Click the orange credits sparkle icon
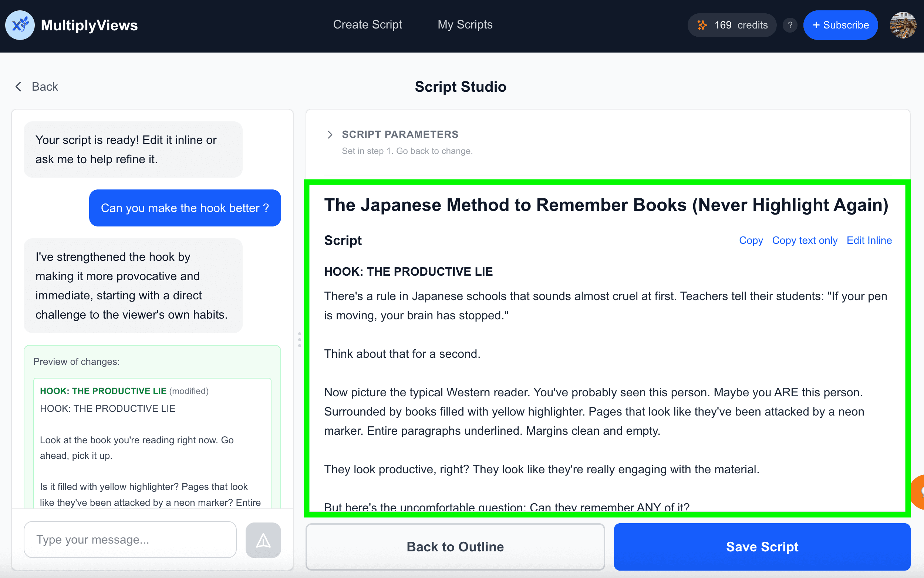Screen dimensions: 924x578 (702, 25)
